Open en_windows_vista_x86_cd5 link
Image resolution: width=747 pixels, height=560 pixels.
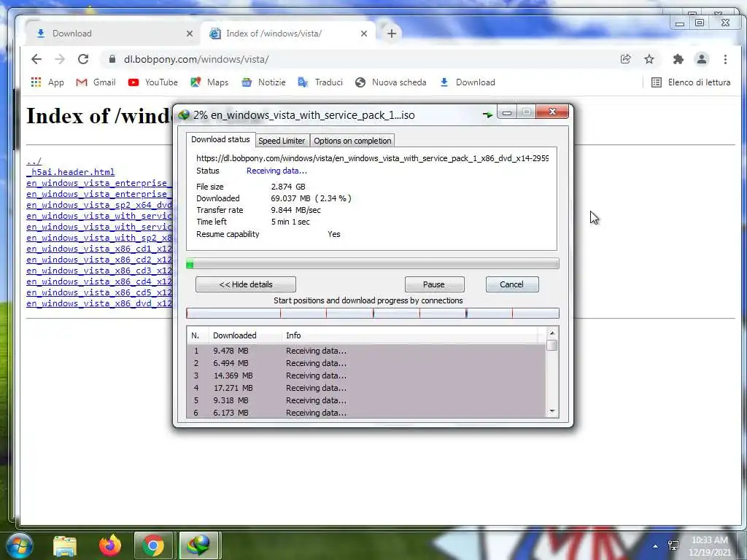point(99,292)
